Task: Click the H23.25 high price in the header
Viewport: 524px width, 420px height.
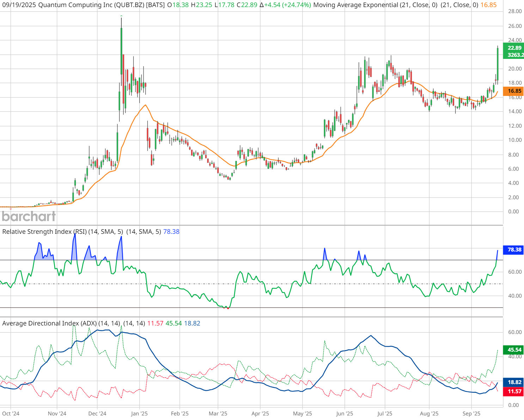Action: pyautogui.click(x=202, y=5)
